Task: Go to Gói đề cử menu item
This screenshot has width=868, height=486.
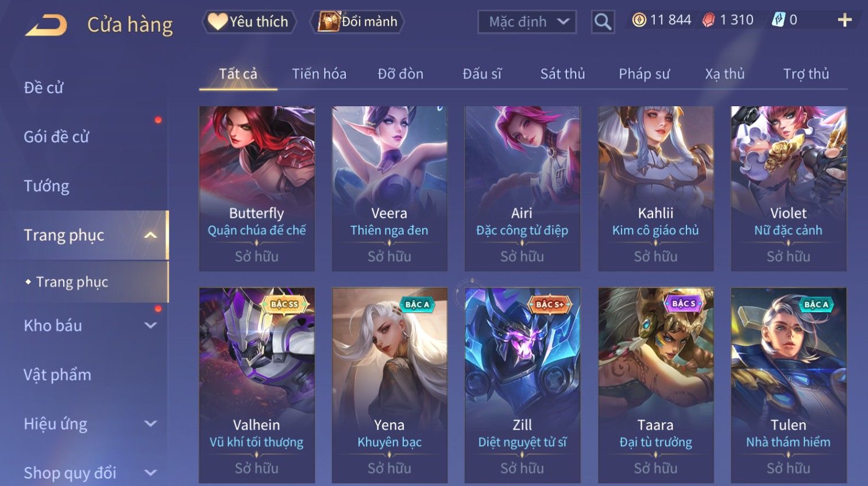Action: [56, 137]
